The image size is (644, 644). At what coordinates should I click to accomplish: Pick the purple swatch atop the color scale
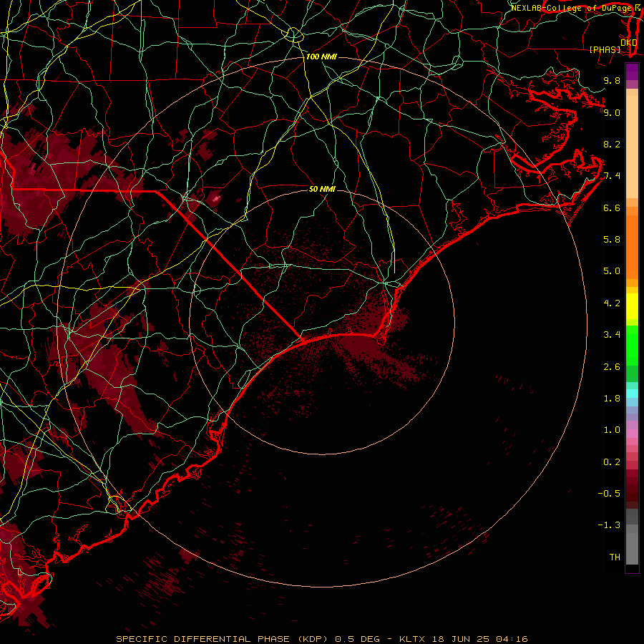(x=632, y=72)
